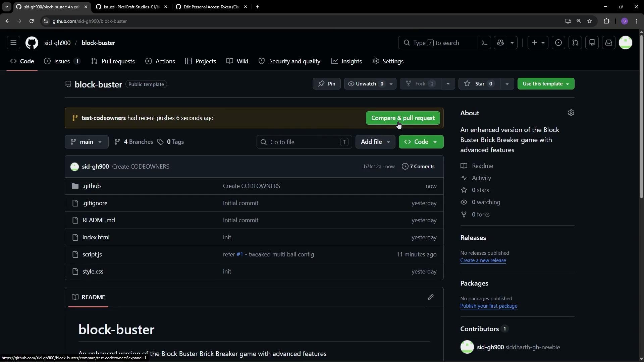Expand the Copilot dropdown arrow

[x=512, y=43]
